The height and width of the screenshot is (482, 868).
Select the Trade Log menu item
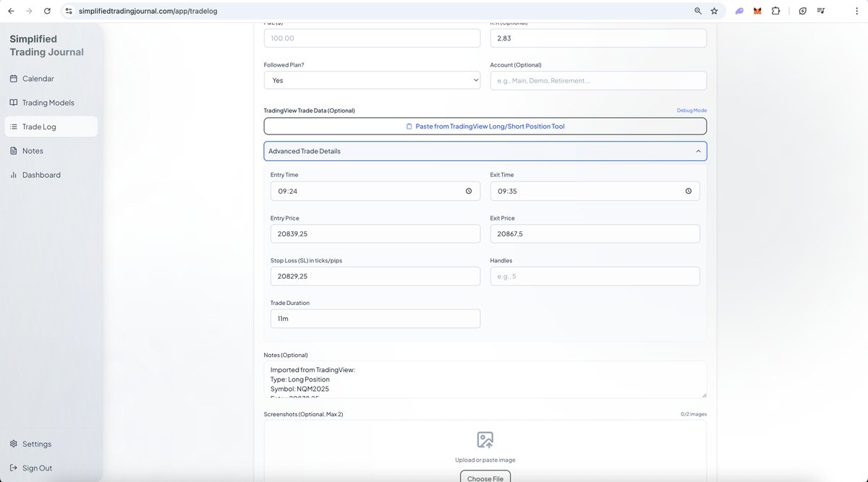[51, 126]
